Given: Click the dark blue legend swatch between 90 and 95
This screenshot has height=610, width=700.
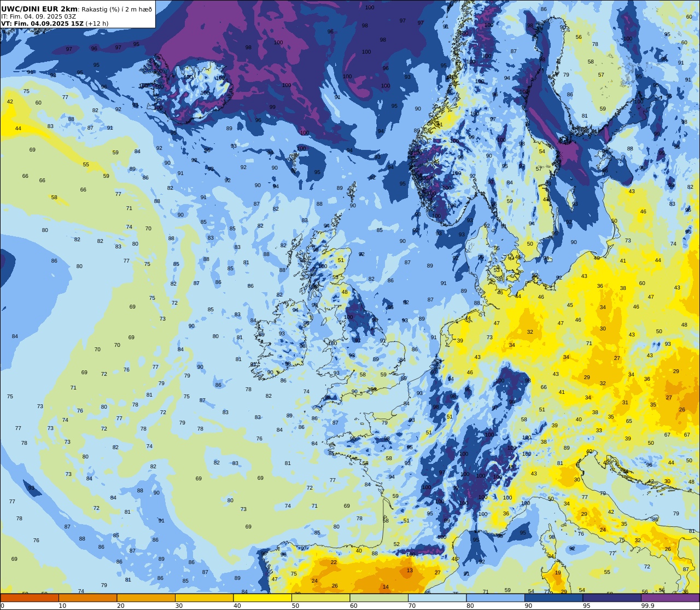Looking at the screenshot, I should (x=553, y=598).
